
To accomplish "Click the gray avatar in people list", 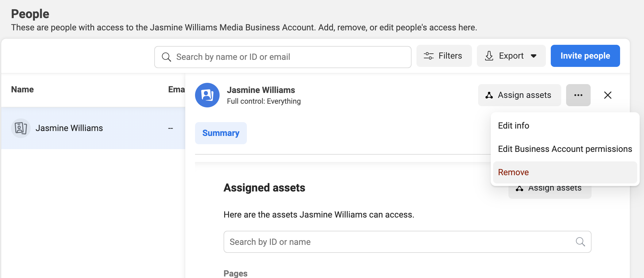I will [21, 128].
